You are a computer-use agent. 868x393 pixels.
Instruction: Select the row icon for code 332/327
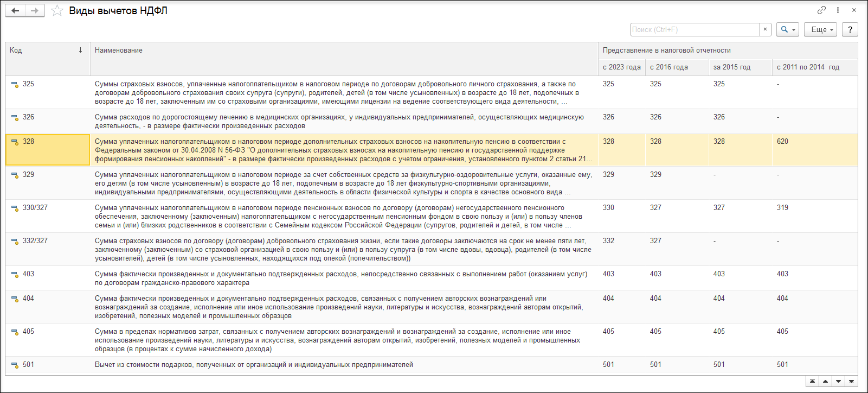tap(15, 242)
